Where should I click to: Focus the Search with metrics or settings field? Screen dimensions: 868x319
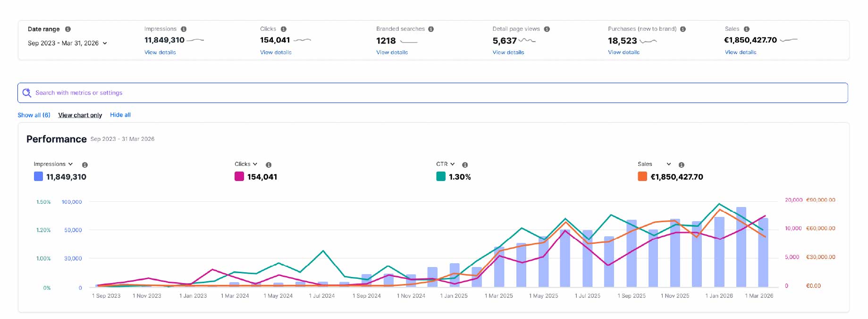pos(433,93)
